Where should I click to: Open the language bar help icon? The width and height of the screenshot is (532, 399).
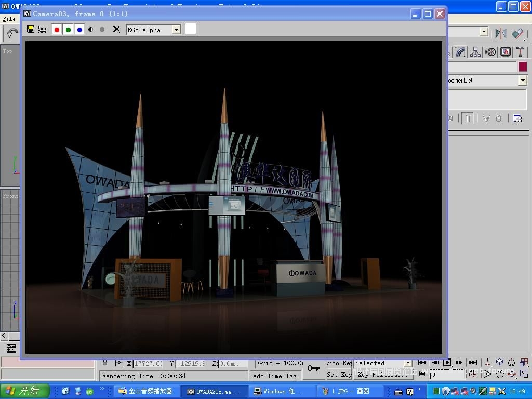pos(409,392)
